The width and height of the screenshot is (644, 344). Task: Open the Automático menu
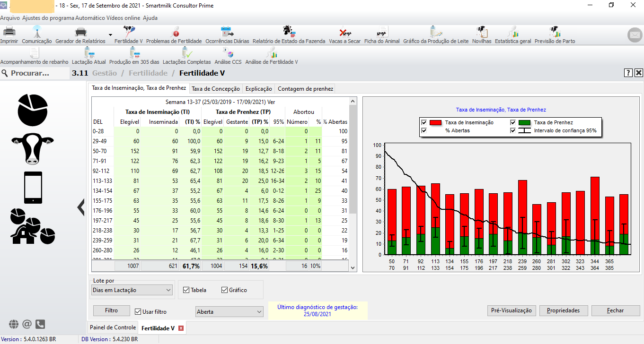89,18
